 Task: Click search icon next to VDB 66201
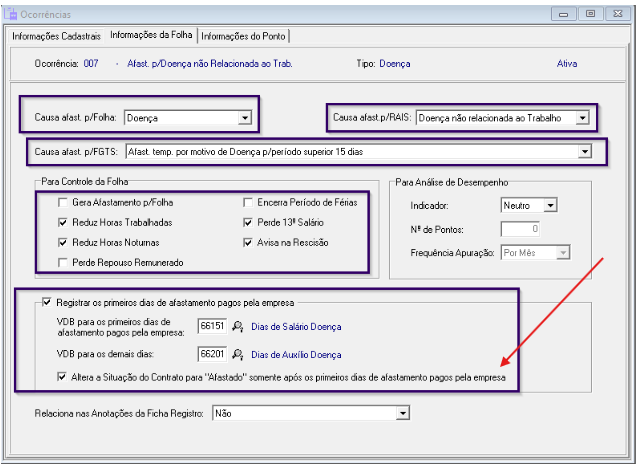[x=237, y=354]
